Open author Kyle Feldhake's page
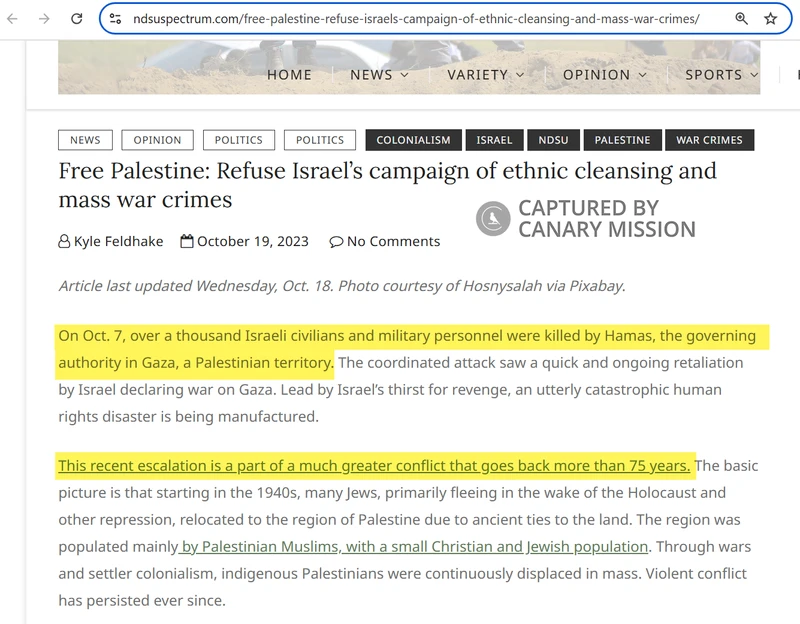This screenshot has height=624, width=800. [x=118, y=241]
